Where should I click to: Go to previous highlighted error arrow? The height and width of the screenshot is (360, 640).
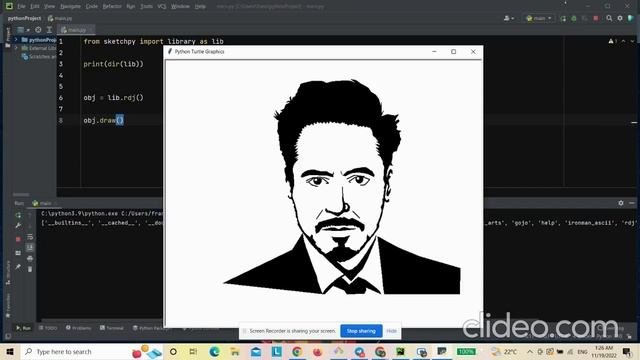pos(623,41)
